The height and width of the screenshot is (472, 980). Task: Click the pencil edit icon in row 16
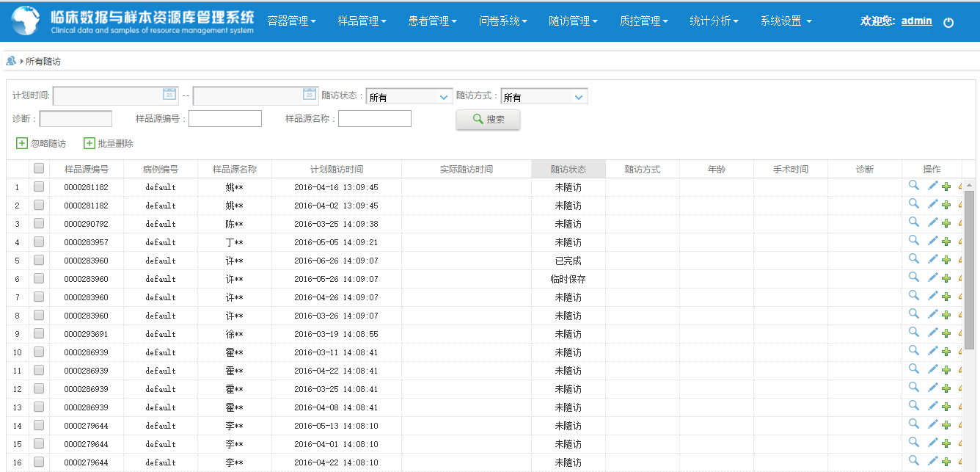(932, 461)
